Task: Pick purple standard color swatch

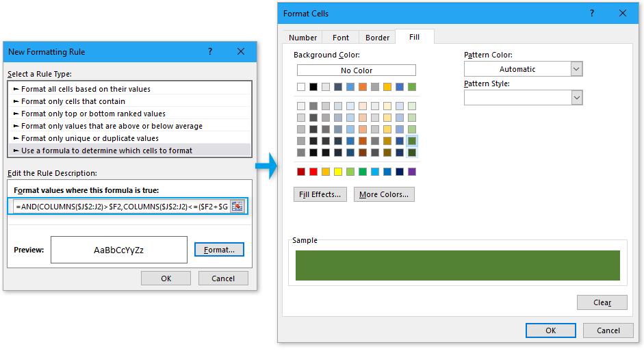Action: click(412, 172)
